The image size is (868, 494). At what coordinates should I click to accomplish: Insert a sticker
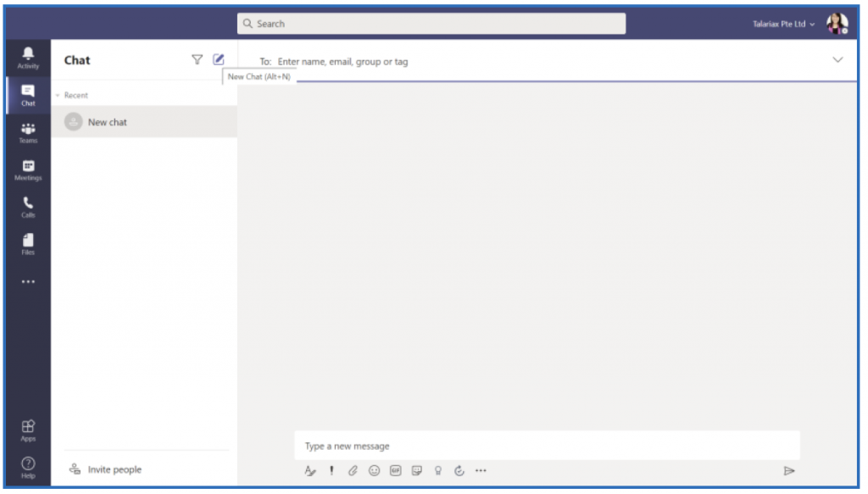click(x=416, y=470)
